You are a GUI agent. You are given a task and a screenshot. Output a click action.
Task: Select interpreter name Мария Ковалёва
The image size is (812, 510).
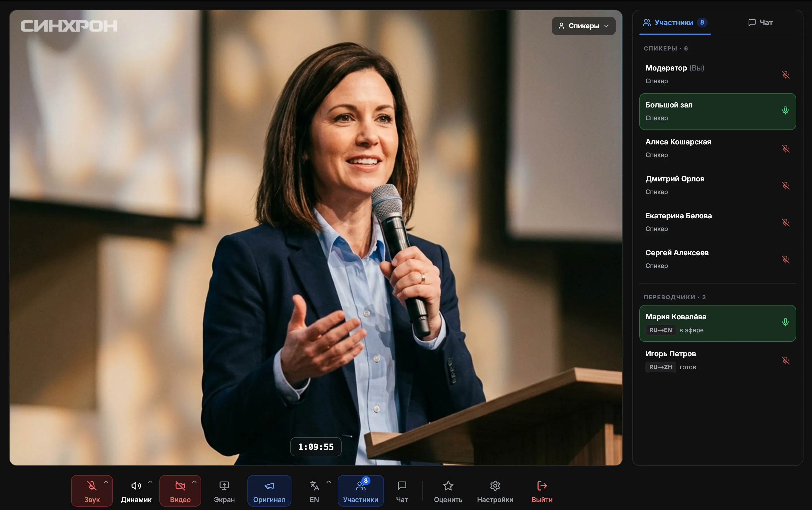pyautogui.click(x=676, y=316)
